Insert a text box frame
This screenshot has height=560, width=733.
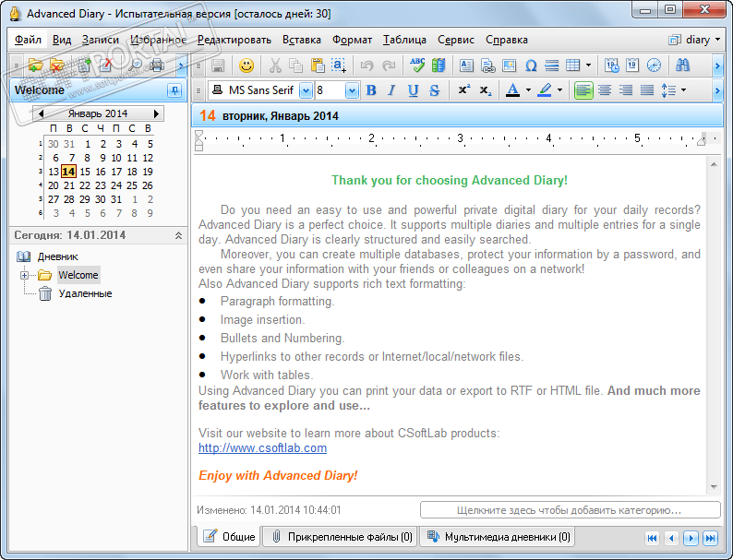click(466, 66)
